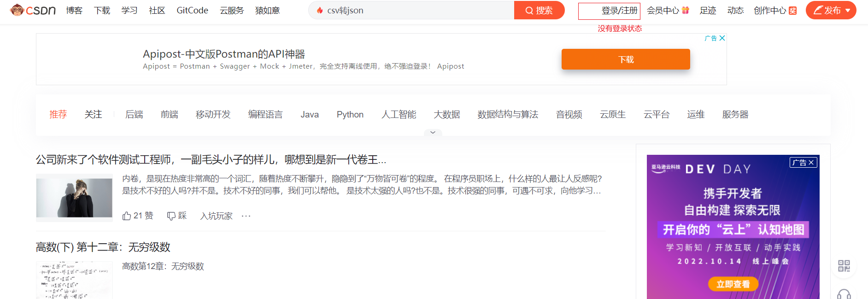
Task: Select the 云原生 category
Action: [x=613, y=114]
